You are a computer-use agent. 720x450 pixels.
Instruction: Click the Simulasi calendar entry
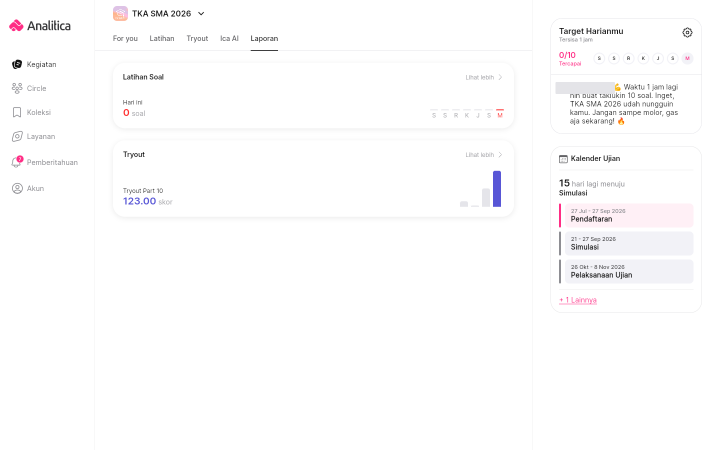point(626,243)
